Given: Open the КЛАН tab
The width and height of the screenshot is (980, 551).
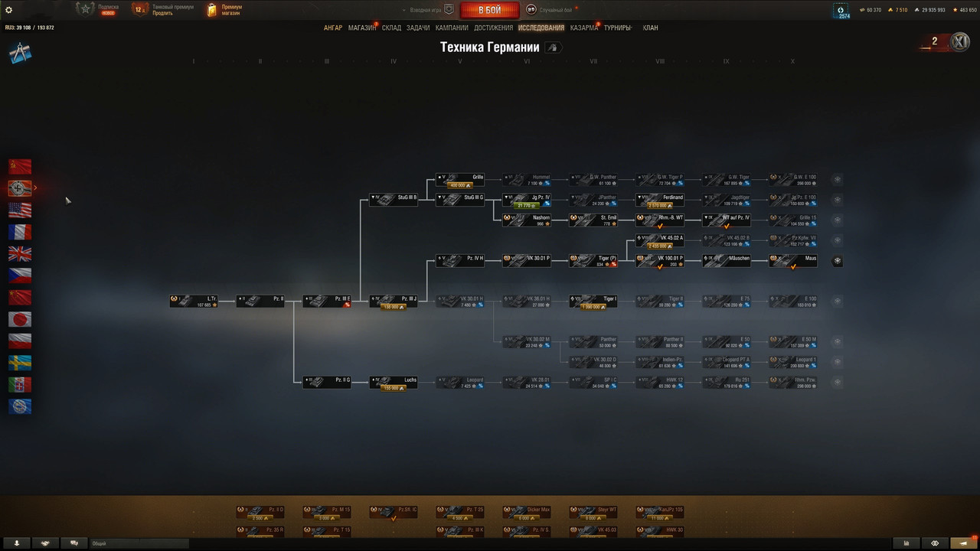Looking at the screenshot, I should pos(650,28).
